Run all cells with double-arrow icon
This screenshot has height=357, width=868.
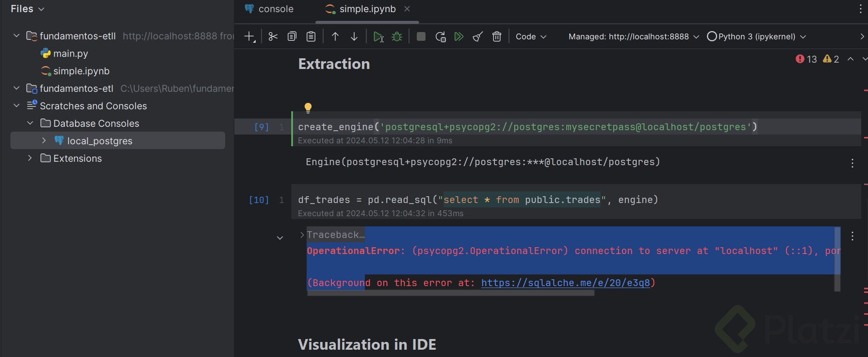[459, 37]
